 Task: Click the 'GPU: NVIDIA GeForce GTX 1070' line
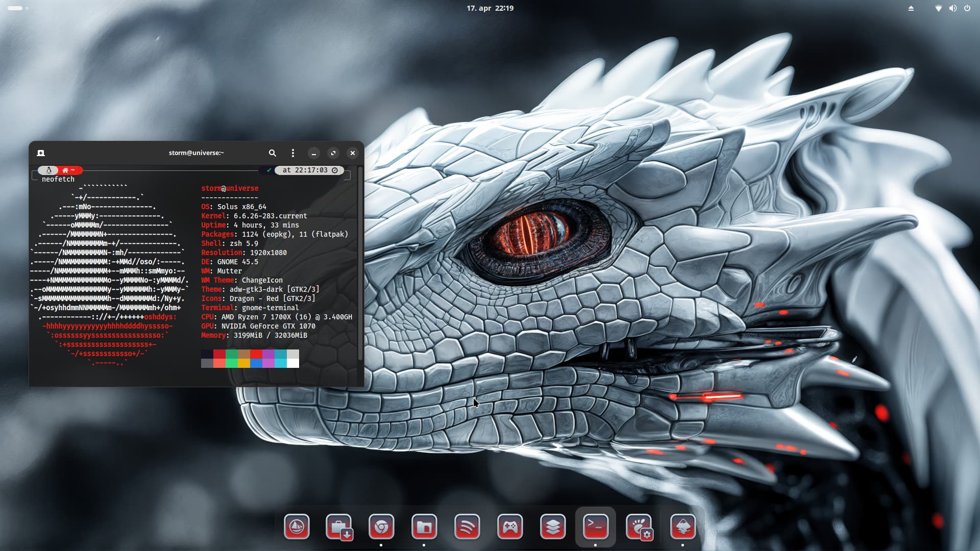[x=258, y=326]
